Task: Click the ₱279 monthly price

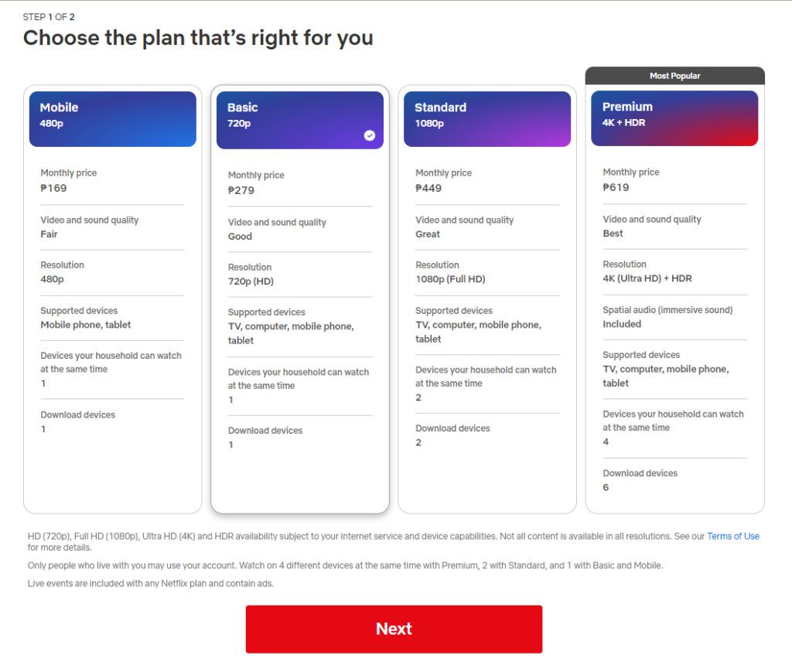Action: pos(241,190)
